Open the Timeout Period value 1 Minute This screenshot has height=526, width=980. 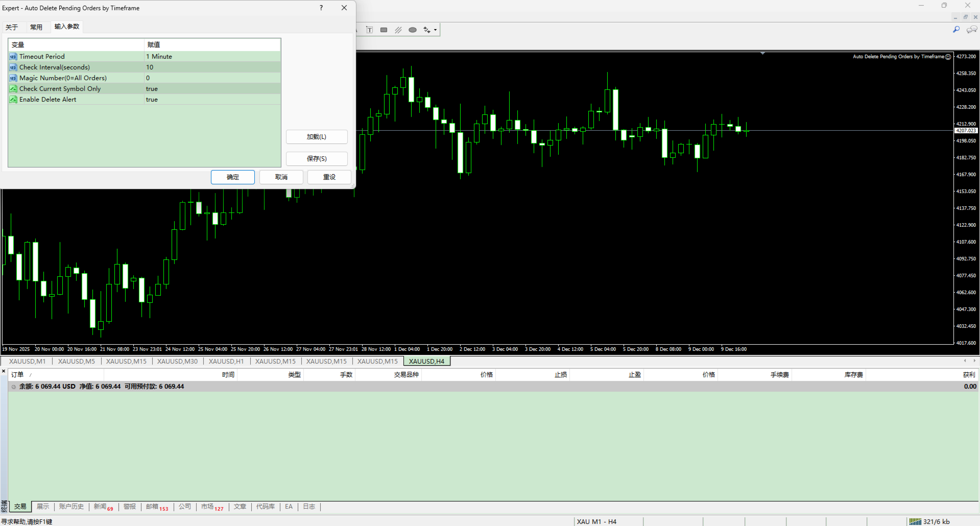tap(212, 57)
